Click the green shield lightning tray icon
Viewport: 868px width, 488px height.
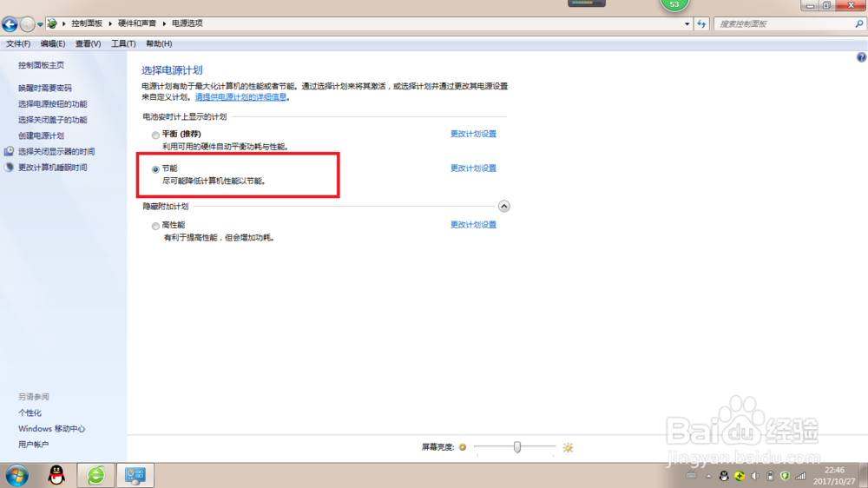click(785, 476)
